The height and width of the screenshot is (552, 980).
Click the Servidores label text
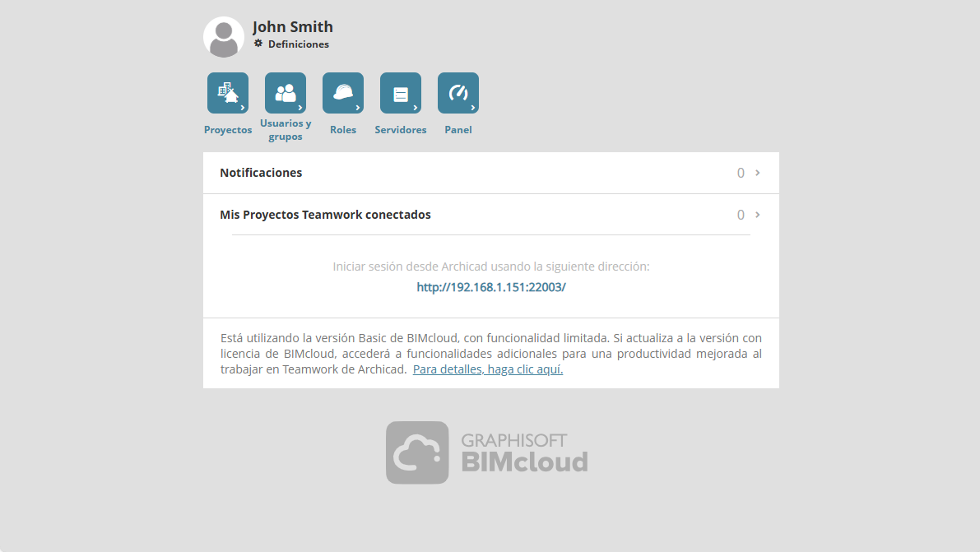point(400,130)
